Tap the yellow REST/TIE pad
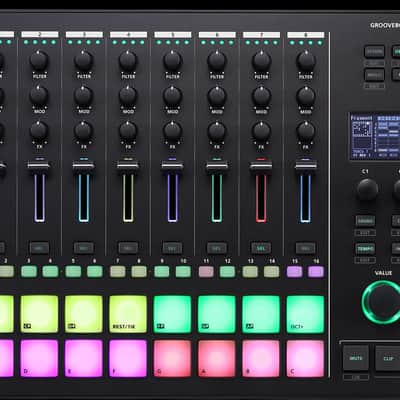Viewport: 400px width, 400px height. [128, 314]
